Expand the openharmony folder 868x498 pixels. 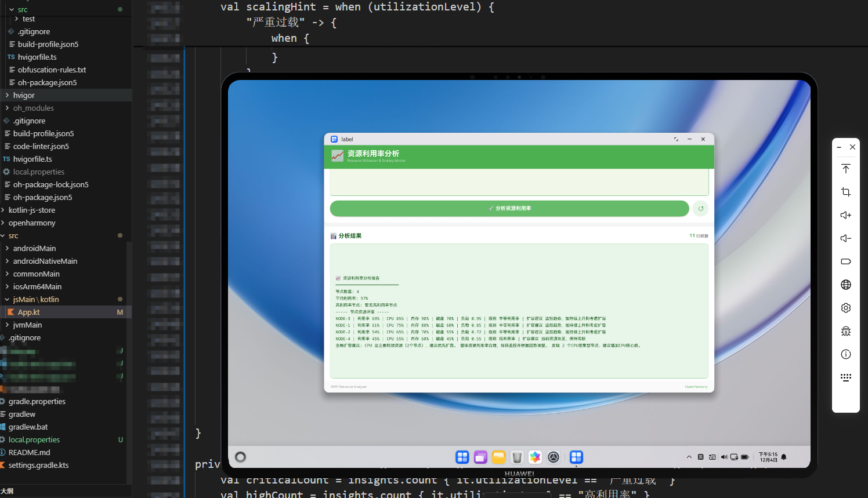[x=66, y=223]
